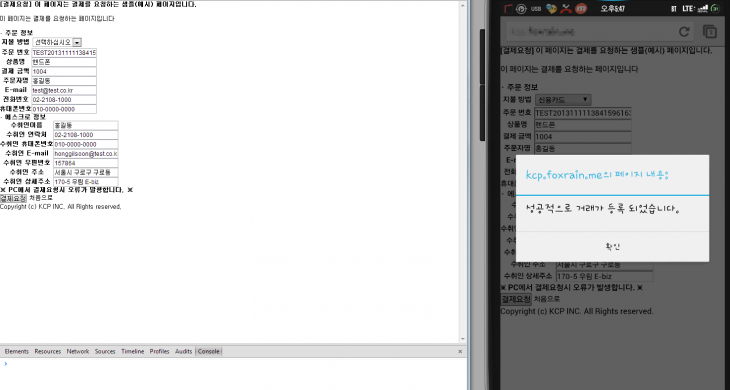Select the Console tab in DevTools
Viewport: 730px width, 390px height.
(x=209, y=351)
